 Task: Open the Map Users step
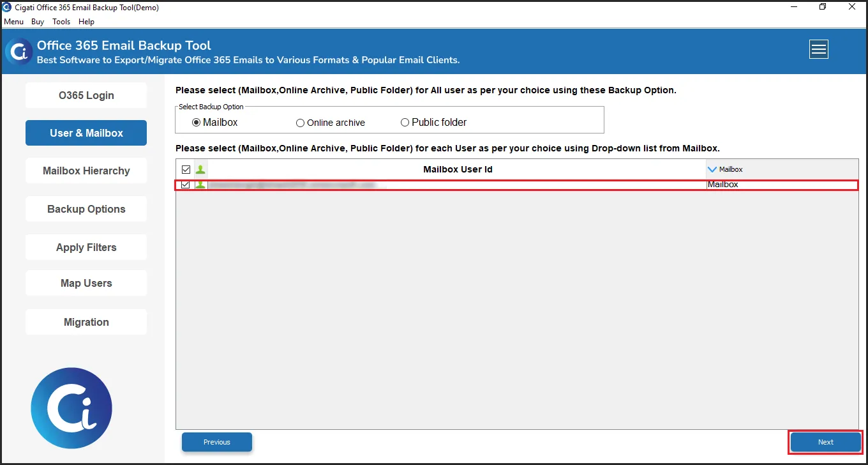coord(86,283)
